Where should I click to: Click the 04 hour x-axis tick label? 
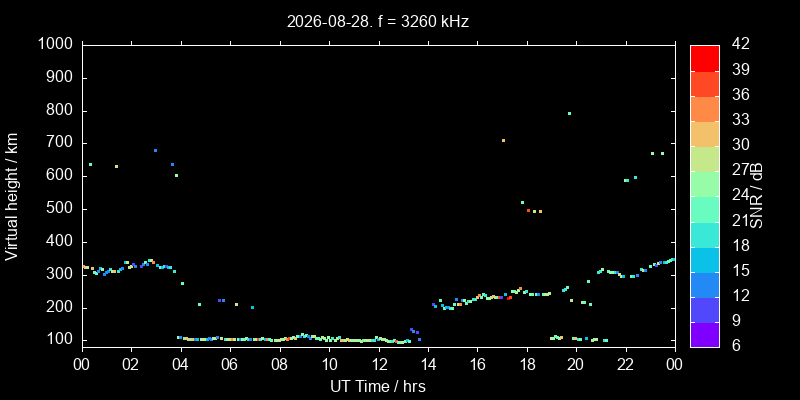[181, 365]
